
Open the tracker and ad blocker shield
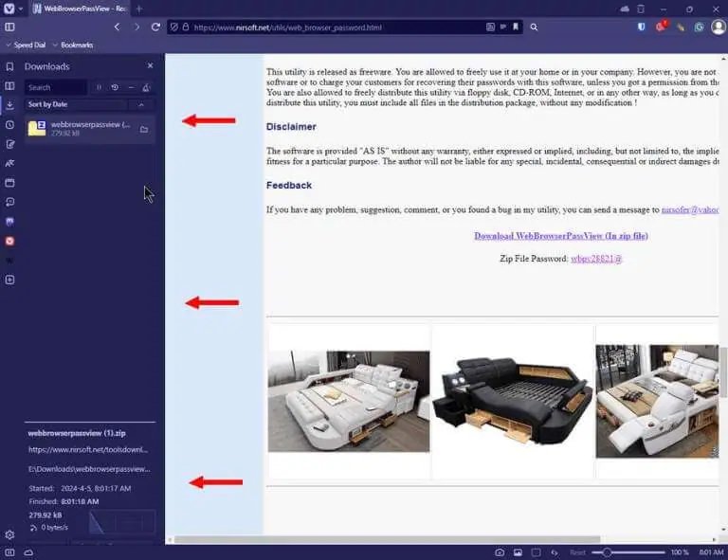[x=174, y=27]
